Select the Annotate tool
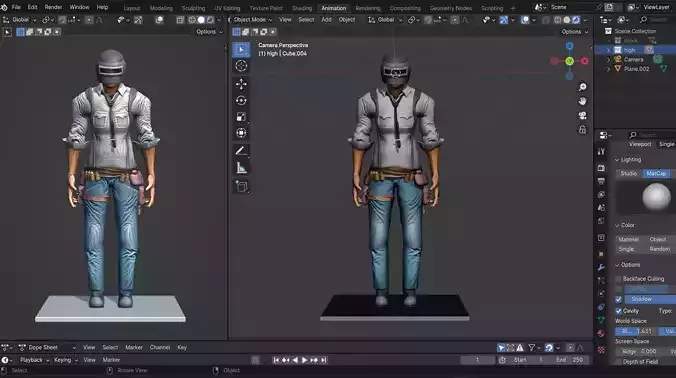 241,151
